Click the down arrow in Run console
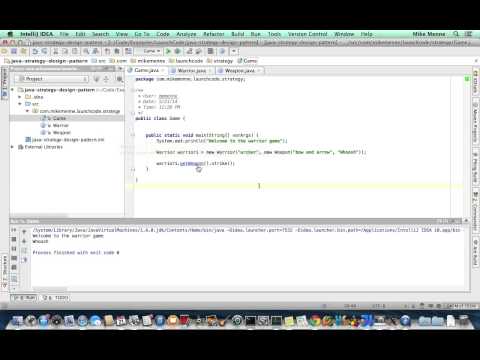The height and width of the screenshot is (360, 480). click(24, 241)
